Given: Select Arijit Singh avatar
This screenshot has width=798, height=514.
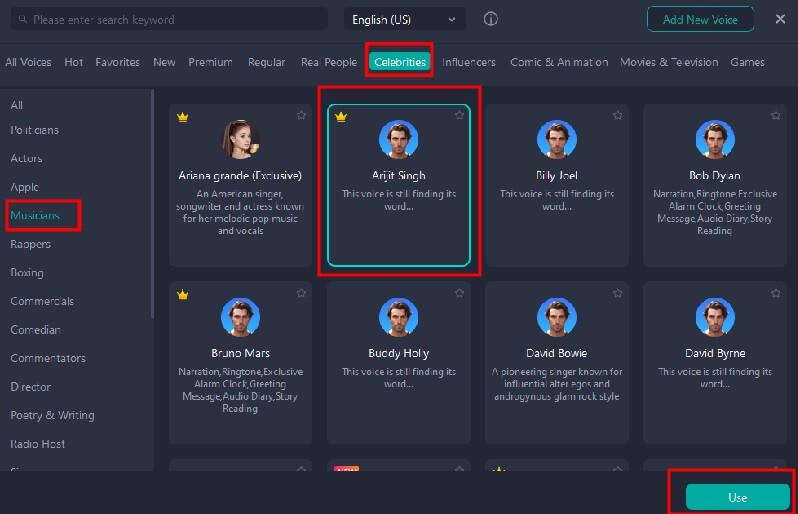Looking at the screenshot, I should tap(398, 139).
